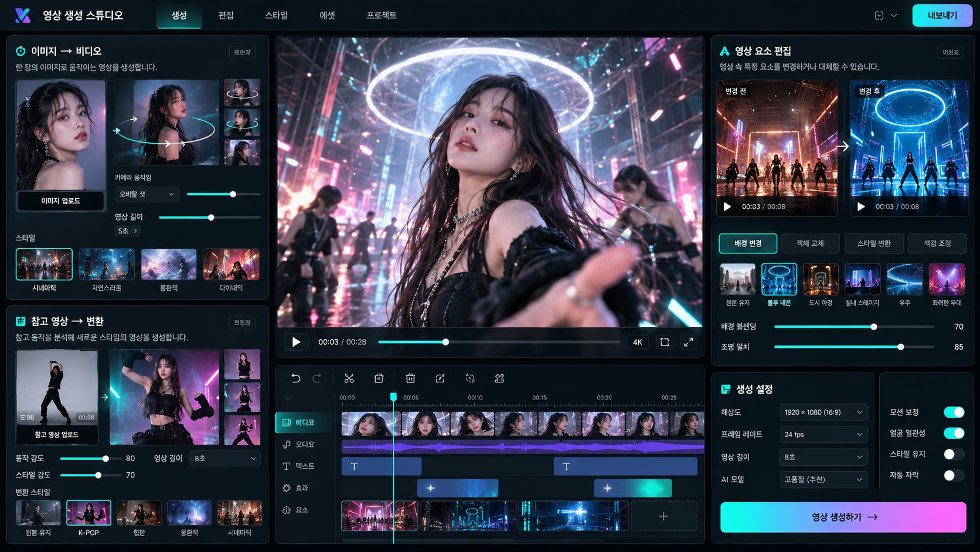
Task: Delete clip with the trash icon
Action: [x=410, y=378]
